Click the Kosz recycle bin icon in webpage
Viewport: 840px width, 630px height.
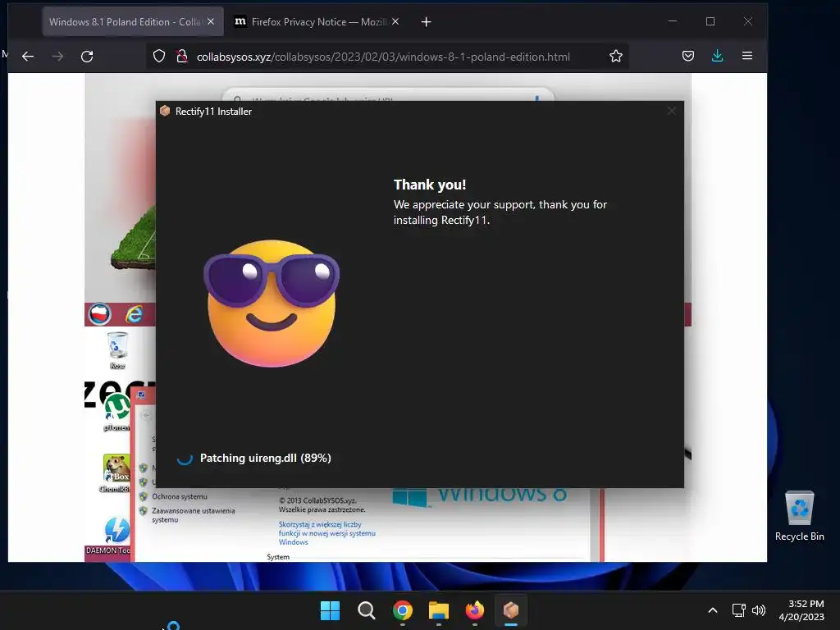click(117, 351)
